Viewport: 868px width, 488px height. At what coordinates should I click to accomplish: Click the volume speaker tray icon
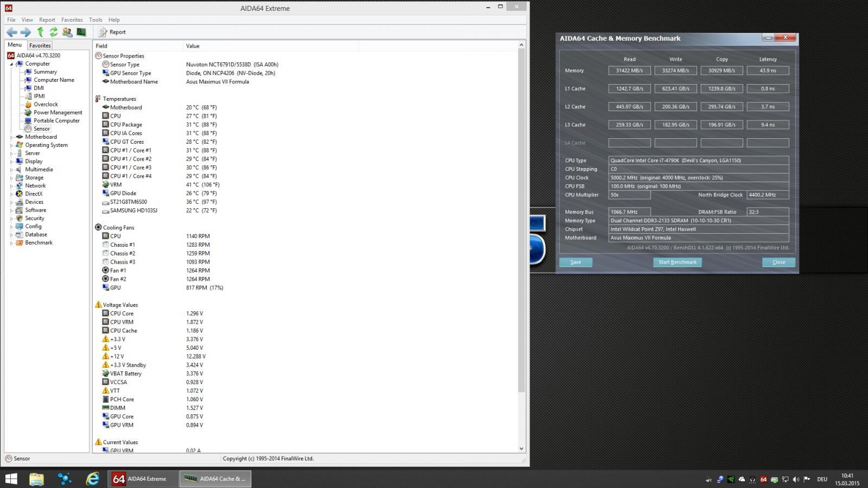point(796,479)
